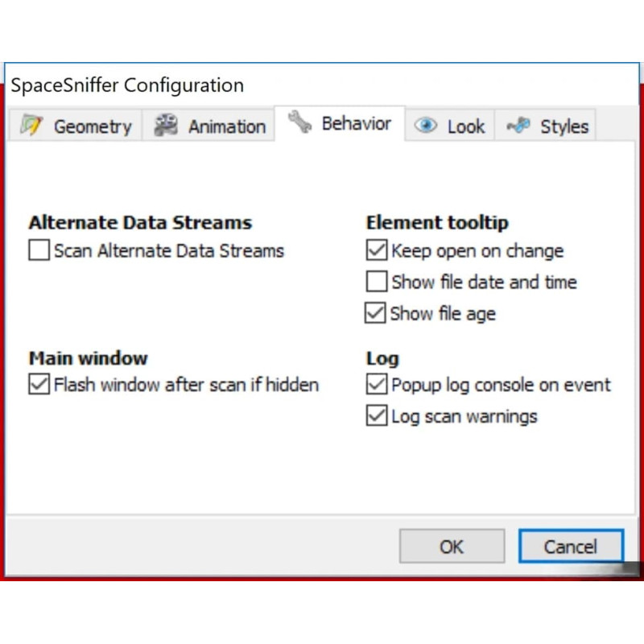The height and width of the screenshot is (644, 644).
Task: Enable Show file date and time
Action: point(377,281)
